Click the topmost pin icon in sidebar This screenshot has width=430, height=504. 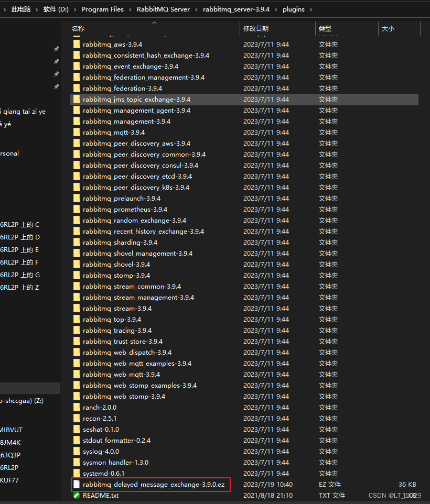pos(57,49)
